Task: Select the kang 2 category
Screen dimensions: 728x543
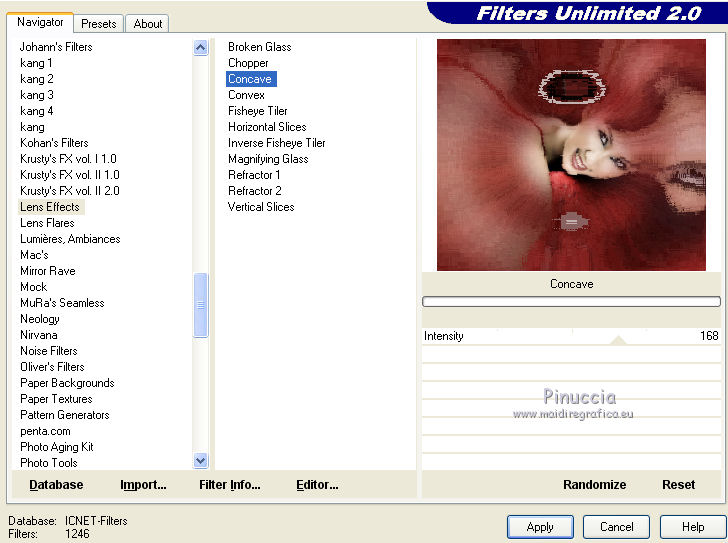Action: [37, 79]
